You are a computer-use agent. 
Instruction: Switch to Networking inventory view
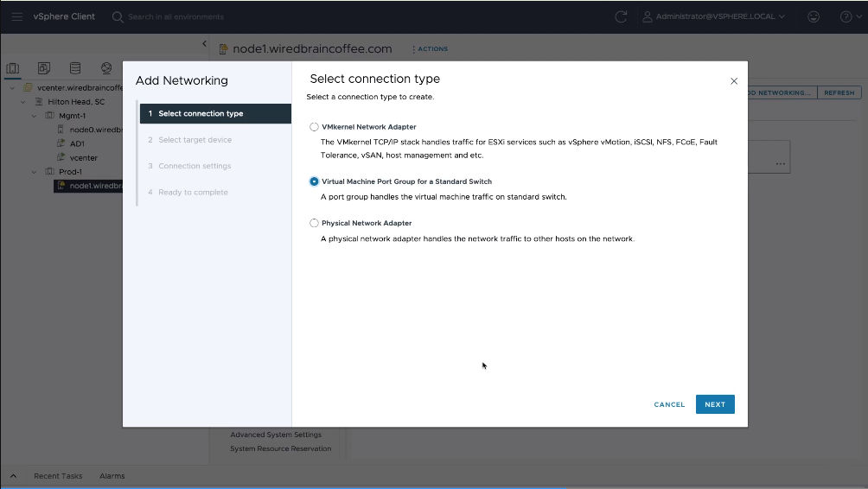pyautogui.click(x=106, y=68)
